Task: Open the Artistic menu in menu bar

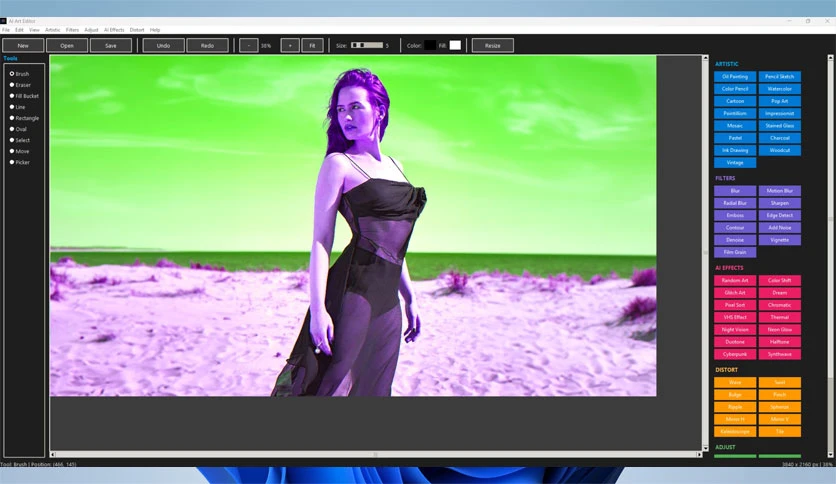Action: [53, 30]
